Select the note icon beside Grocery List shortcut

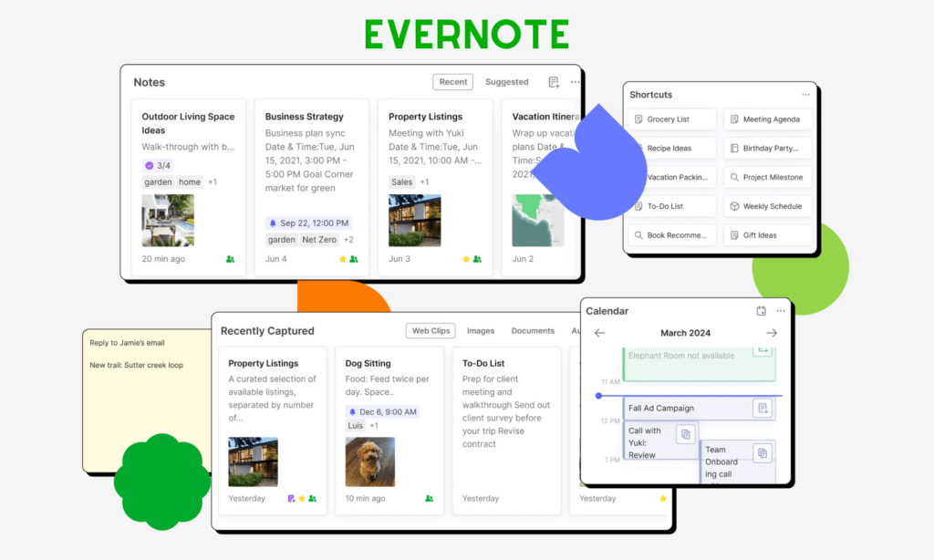click(x=638, y=119)
